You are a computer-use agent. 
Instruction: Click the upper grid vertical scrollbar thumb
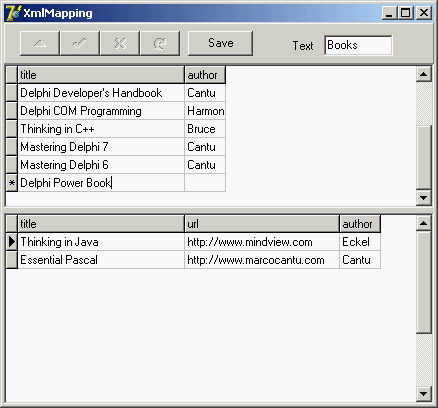click(424, 158)
